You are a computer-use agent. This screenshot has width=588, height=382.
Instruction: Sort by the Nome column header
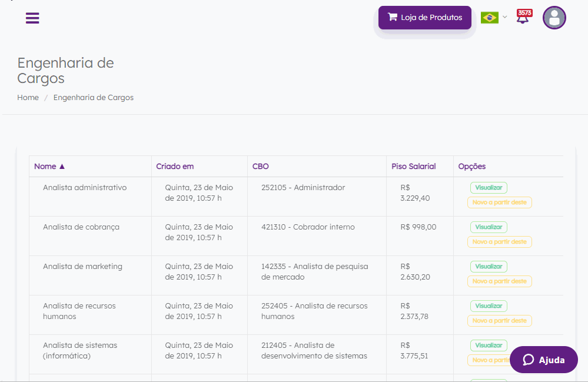pyautogui.click(x=90, y=167)
